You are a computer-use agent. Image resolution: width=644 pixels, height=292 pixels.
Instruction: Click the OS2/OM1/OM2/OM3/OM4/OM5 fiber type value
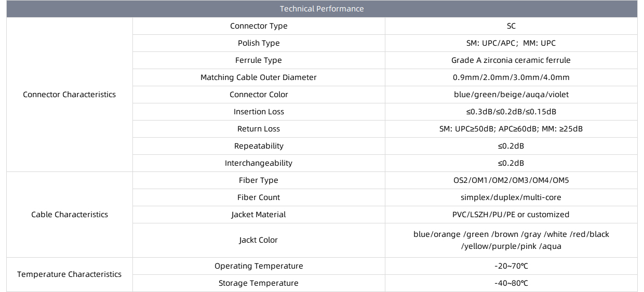click(x=511, y=180)
